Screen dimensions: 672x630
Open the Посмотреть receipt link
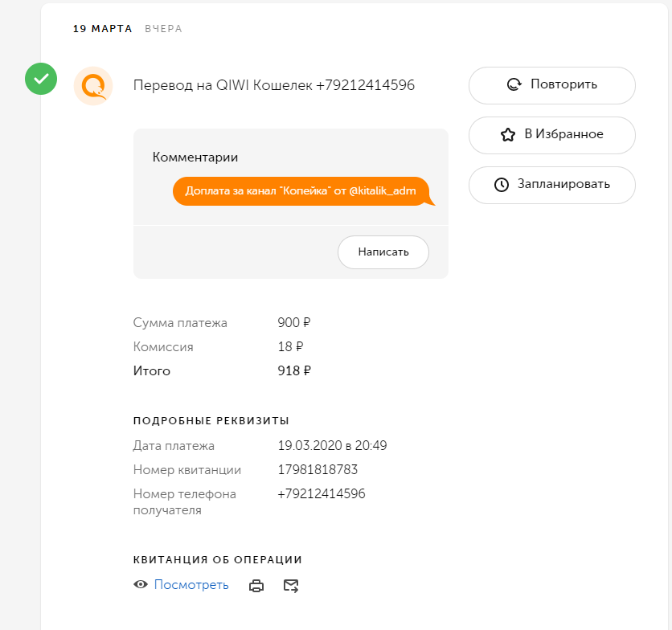click(x=191, y=585)
